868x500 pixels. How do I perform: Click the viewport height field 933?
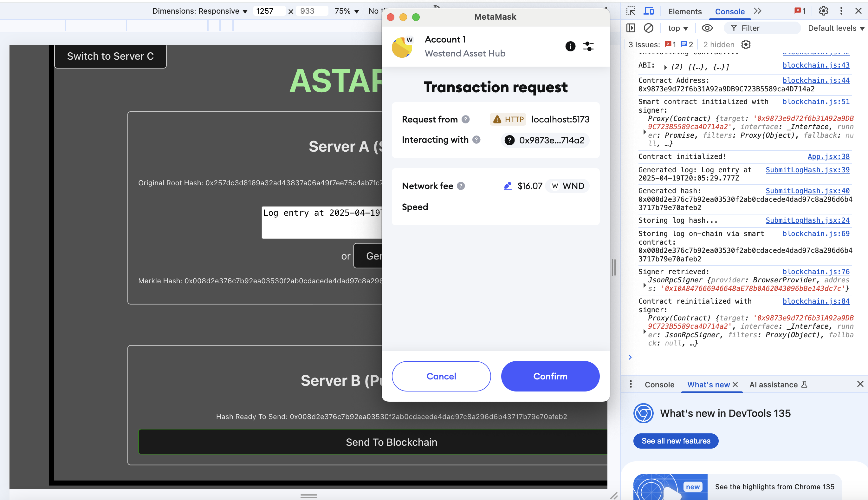coord(312,11)
